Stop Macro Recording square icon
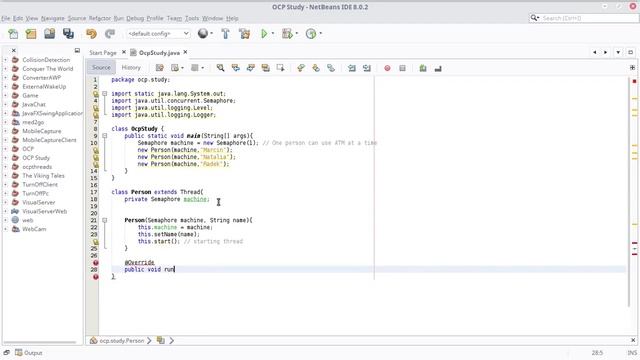 (402, 68)
